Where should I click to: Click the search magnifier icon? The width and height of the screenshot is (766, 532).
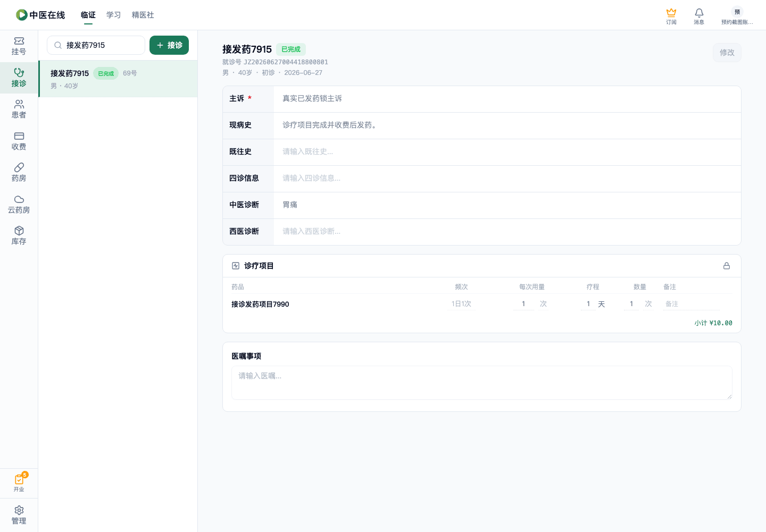click(x=58, y=45)
